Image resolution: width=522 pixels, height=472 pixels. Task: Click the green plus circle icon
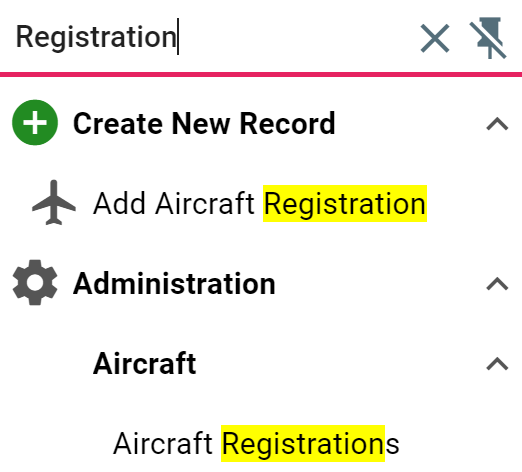point(35,122)
